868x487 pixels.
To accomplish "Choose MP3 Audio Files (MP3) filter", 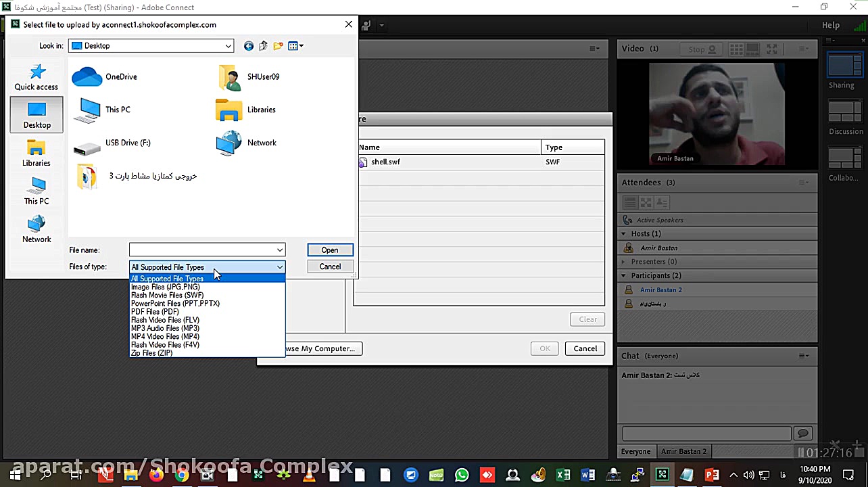I will tap(207, 328).
